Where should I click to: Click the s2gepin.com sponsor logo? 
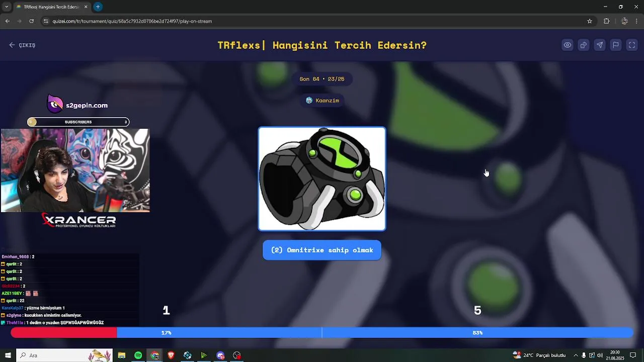coord(77,105)
